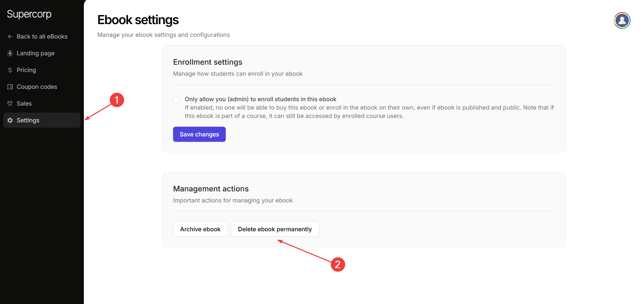Click the Supercorp logo
Viewport: 644px width, 304px height.
29,14
